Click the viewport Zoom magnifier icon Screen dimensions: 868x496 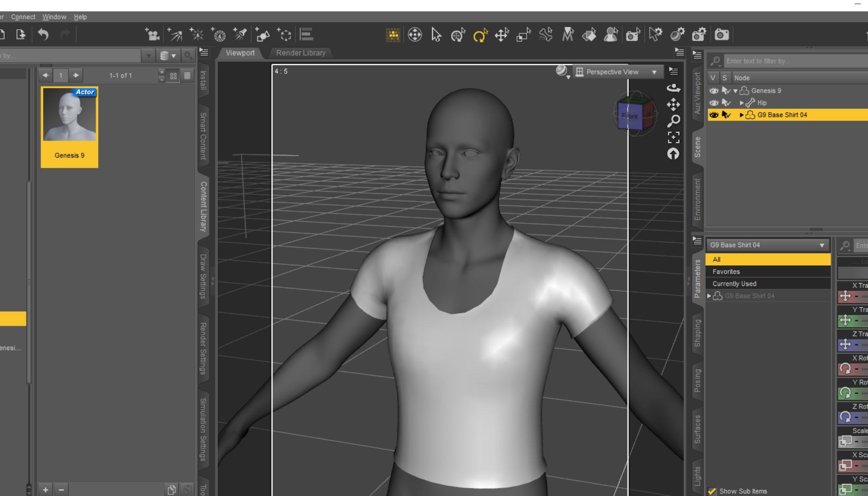point(673,121)
